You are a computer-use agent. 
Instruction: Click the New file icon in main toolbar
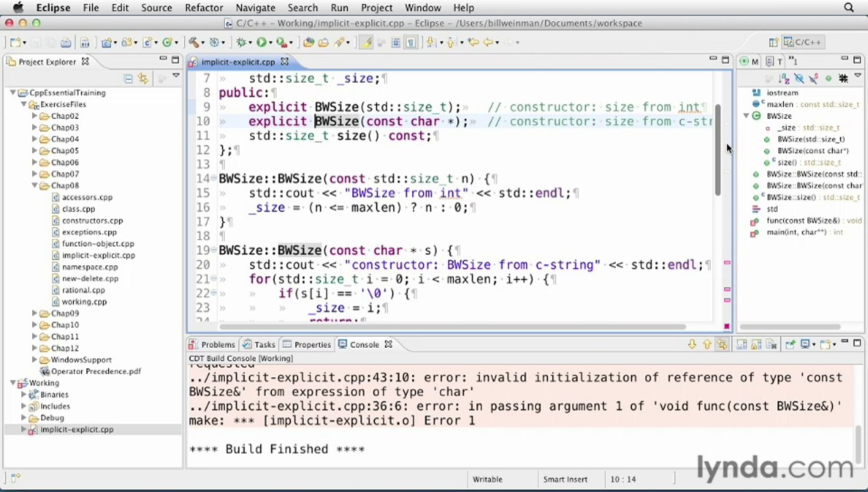point(15,42)
